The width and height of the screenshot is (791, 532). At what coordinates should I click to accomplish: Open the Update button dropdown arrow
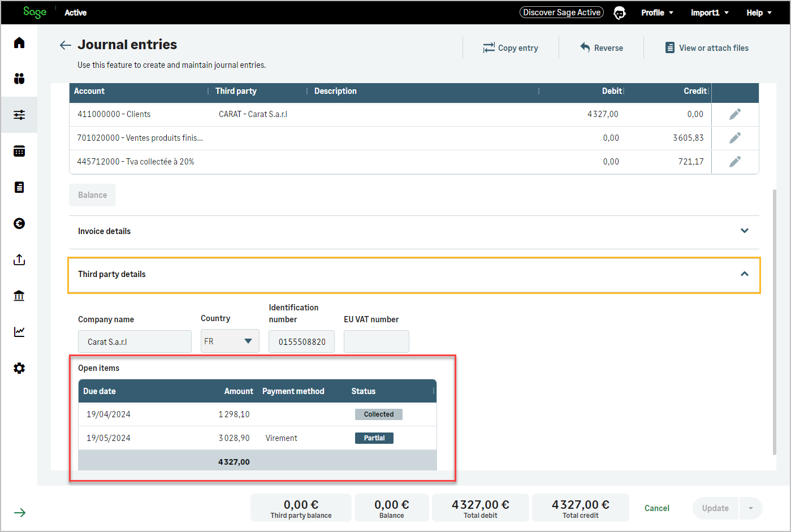pos(751,508)
